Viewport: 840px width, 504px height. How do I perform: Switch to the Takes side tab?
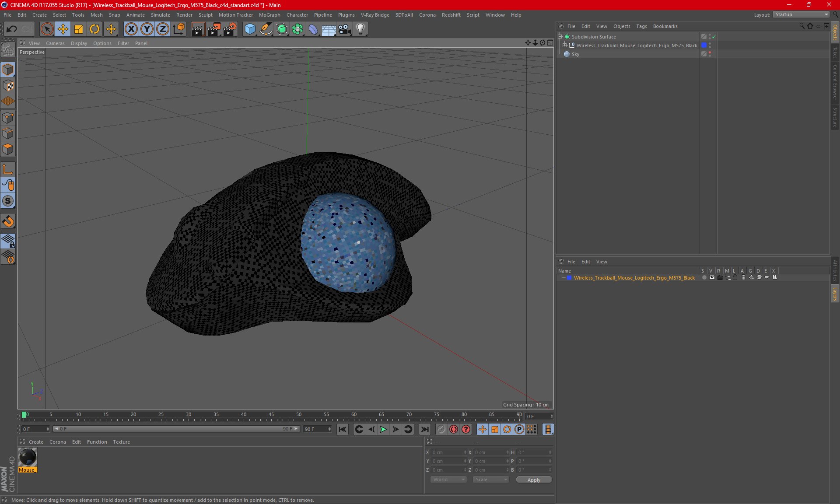click(835, 52)
